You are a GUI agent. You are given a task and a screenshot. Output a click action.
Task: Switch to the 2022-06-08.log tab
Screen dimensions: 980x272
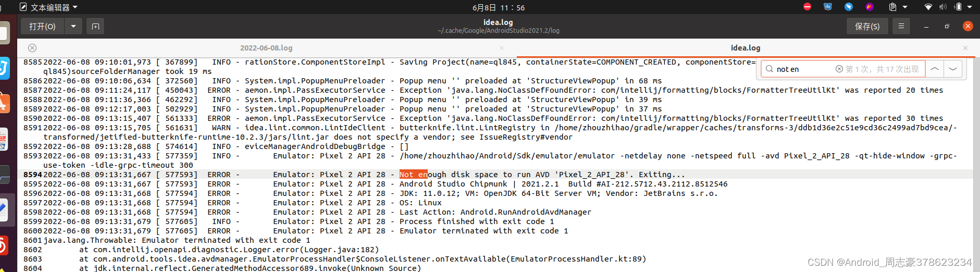(x=266, y=48)
